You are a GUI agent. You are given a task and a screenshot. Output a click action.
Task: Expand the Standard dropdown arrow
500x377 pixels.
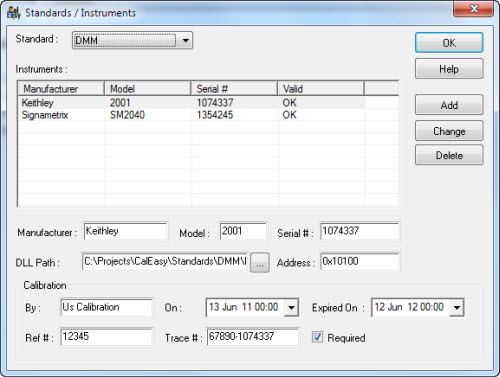[185, 40]
